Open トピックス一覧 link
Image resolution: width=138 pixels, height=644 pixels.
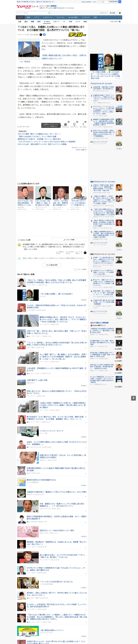tap(115, 21)
